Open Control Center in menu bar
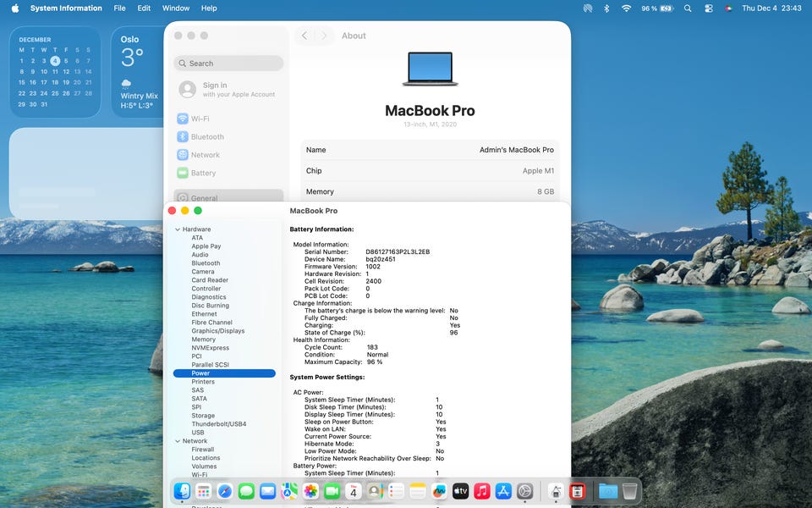The height and width of the screenshot is (508, 812). [x=708, y=8]
